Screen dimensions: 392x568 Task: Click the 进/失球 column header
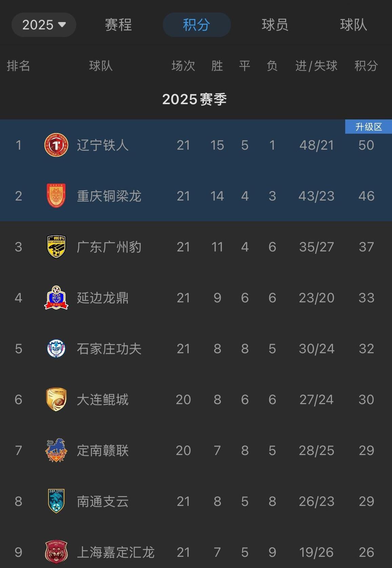click(x=316, y=66)
